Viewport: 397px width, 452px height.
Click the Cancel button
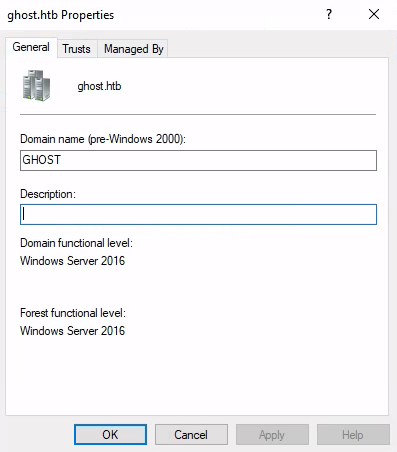tap(191, 435)
